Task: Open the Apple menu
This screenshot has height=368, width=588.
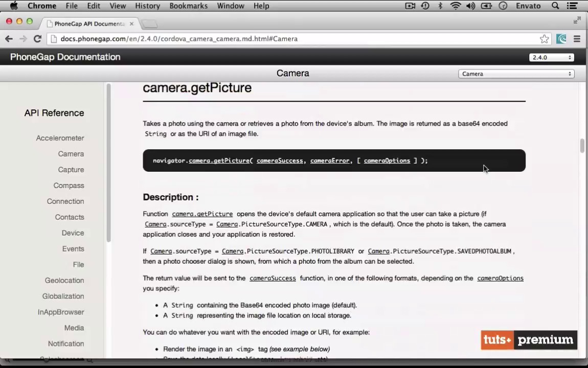Action: tap(14, 6)
